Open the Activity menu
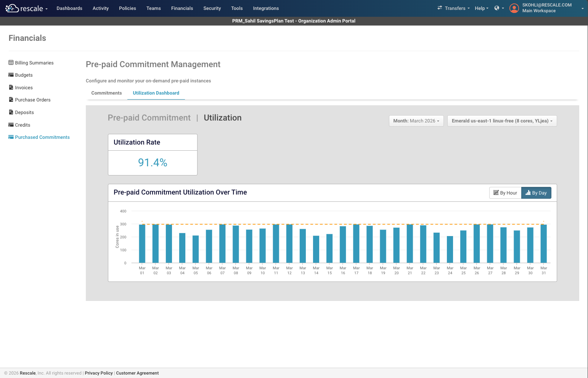The image size is (588, 378). [101, 8]
